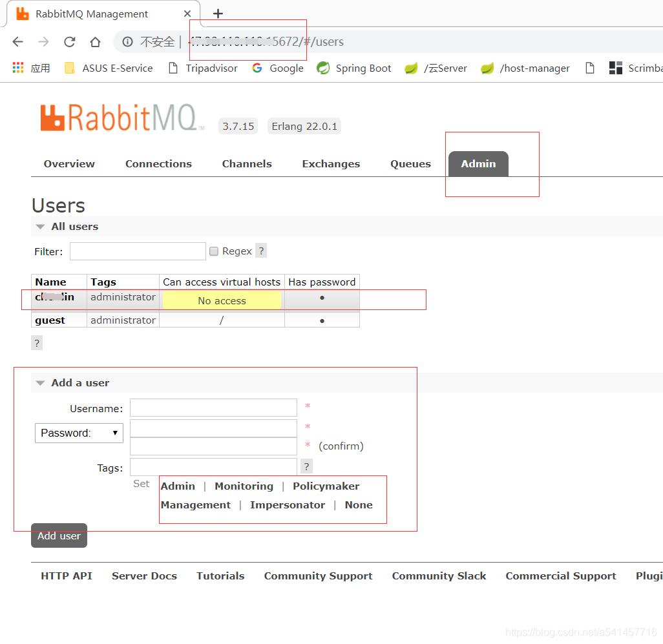663x644 pixels.
Task: Click the 3.7.15 version badge
Action: coord(238,127)
